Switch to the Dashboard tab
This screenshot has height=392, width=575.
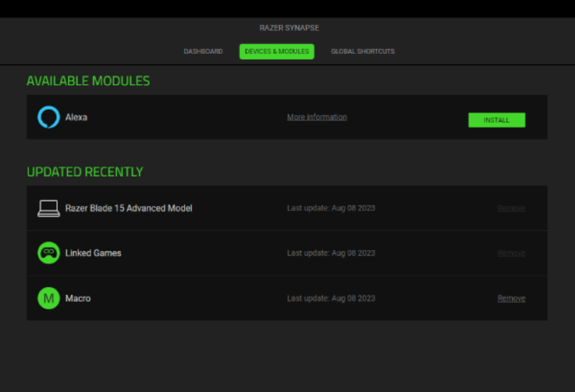coord(203,51)
